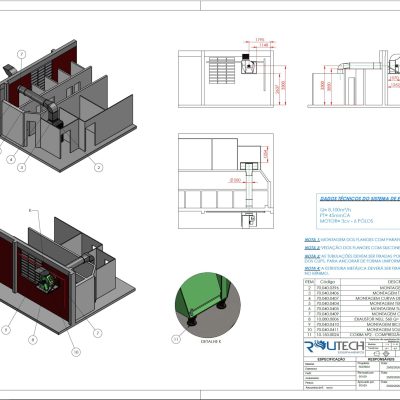Click the projection symbol in the title block

[381, 354]
